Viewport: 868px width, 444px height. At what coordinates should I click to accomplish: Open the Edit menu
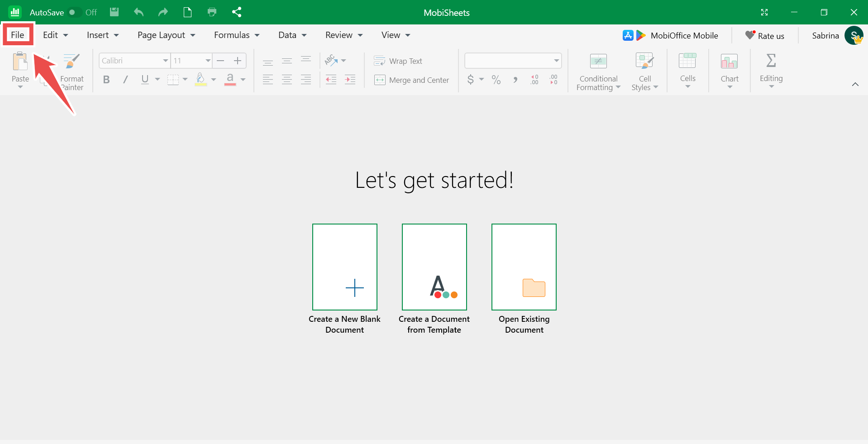click(55, 35)
